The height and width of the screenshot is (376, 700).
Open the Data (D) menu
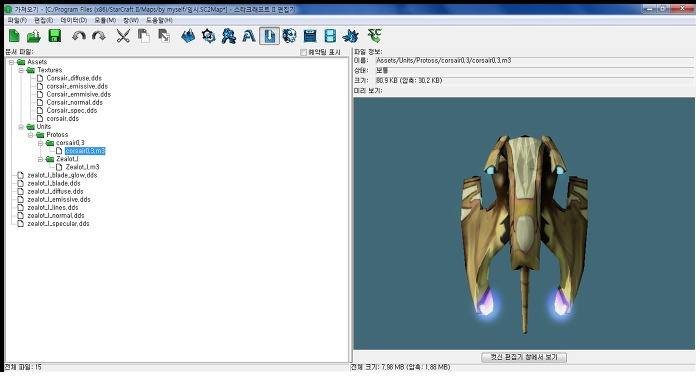(x=74, y=20)
